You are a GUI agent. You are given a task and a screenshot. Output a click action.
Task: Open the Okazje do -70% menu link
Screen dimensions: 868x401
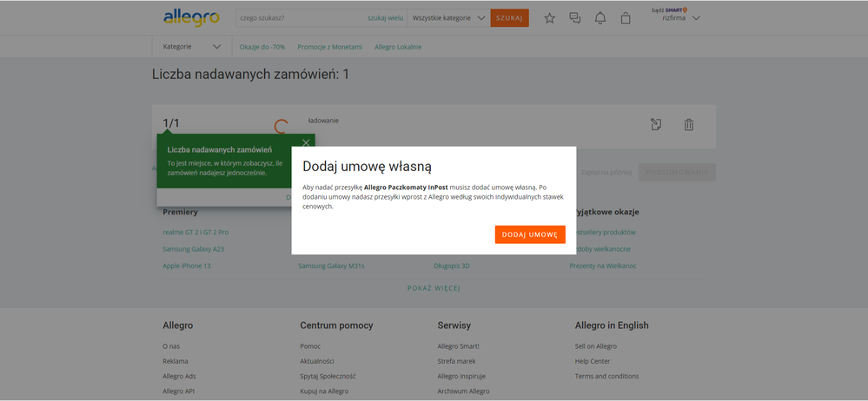262,47
